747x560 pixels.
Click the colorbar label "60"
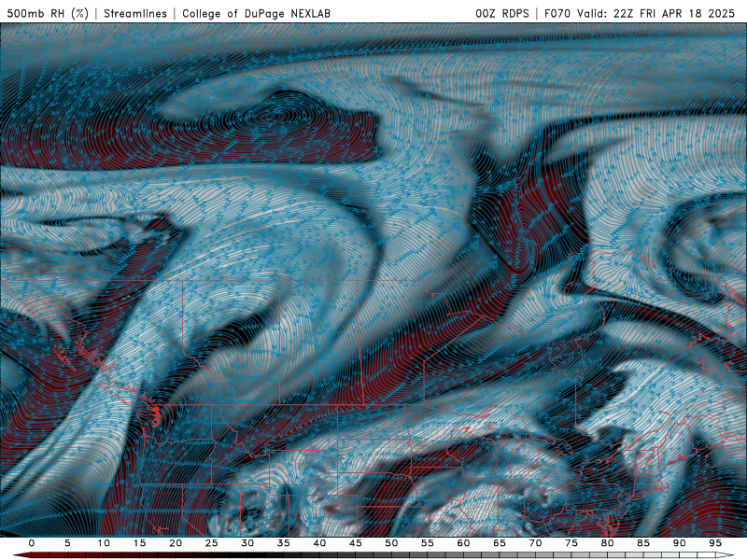463,543
